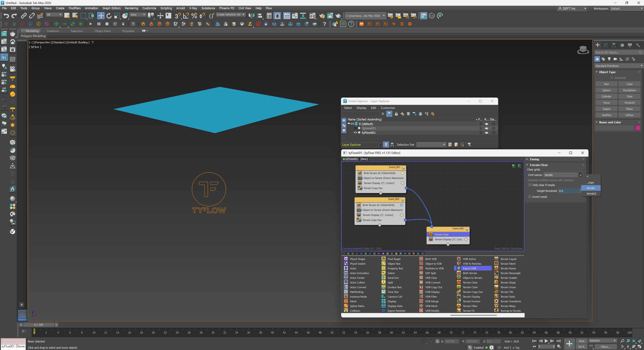644x350 pixels.
Task: Open the Standard Primitives dropdown
Action: pyautogui.click(x=618, y=66)
